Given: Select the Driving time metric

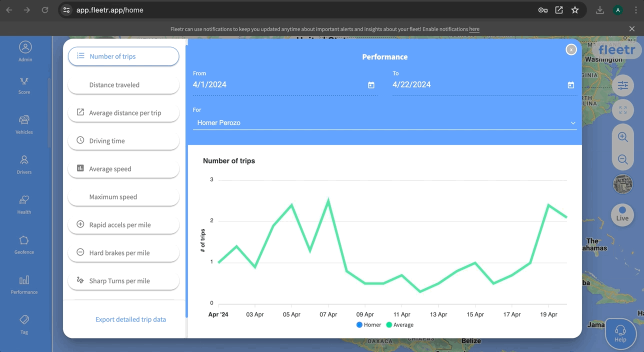Looking at the screenshot, I should pos(123,141).
